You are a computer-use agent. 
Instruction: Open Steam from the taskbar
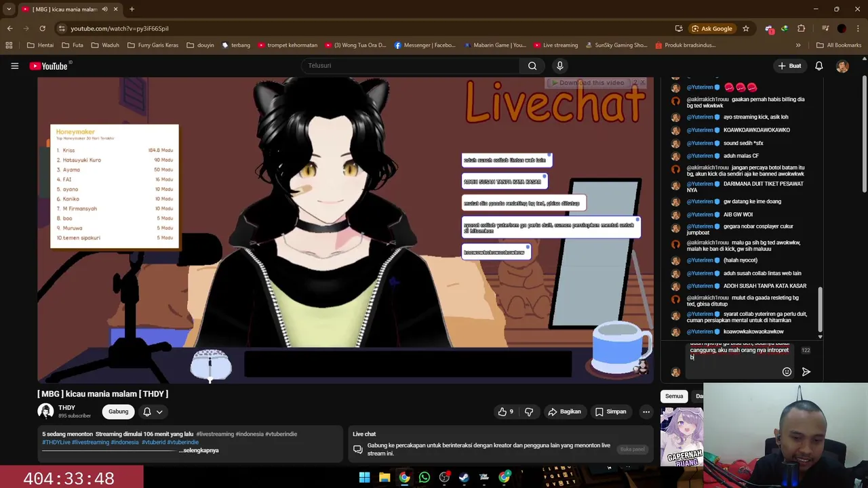(x=464, y=478)
